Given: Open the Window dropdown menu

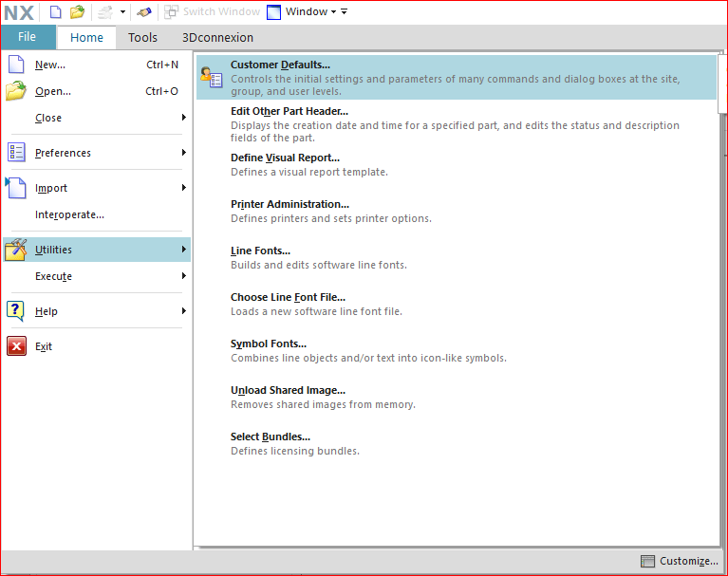Looking at the screenshot, I should [302, 11].
